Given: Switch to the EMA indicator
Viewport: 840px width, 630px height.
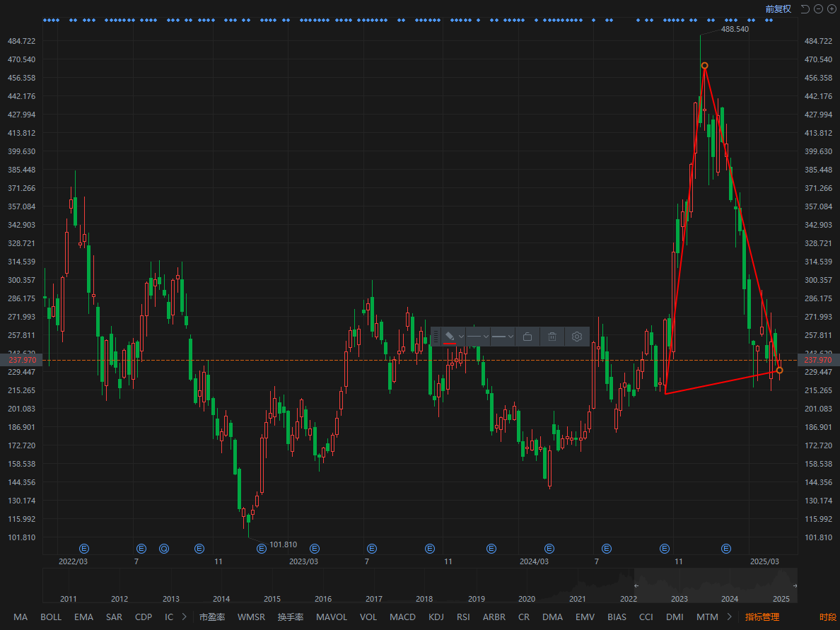Looking at the screenshot, I should pos(83,617).
